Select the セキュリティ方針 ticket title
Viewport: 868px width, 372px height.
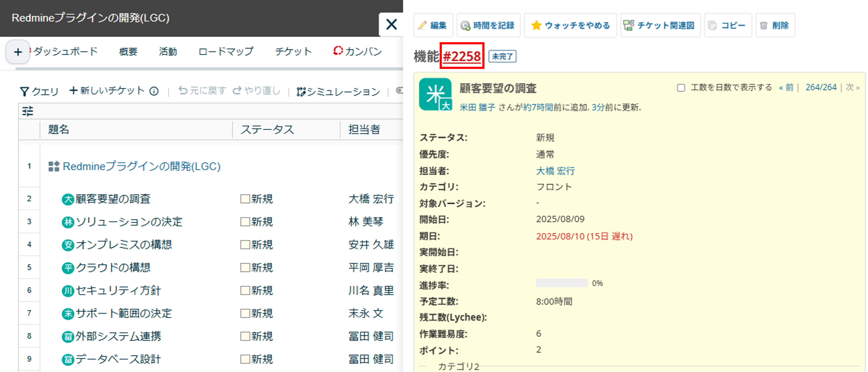[118, 290]
